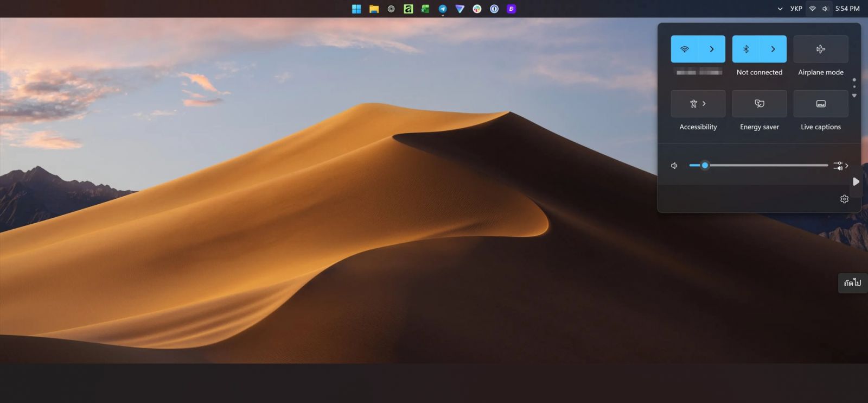Open Slack from the taskbar
868x403 pixels.
tap(477, 9)
